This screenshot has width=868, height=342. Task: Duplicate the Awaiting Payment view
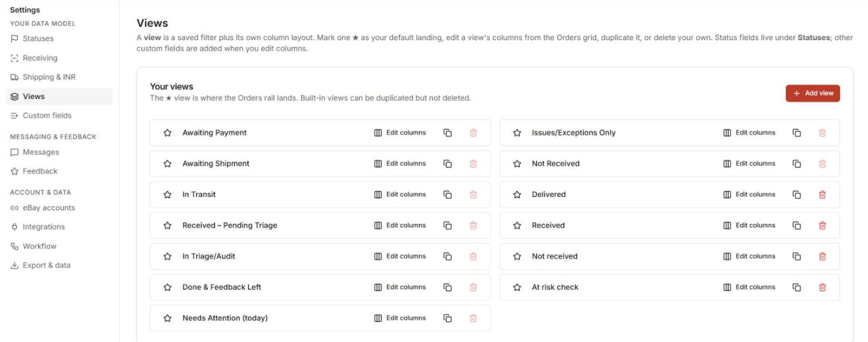coord(447,133)
